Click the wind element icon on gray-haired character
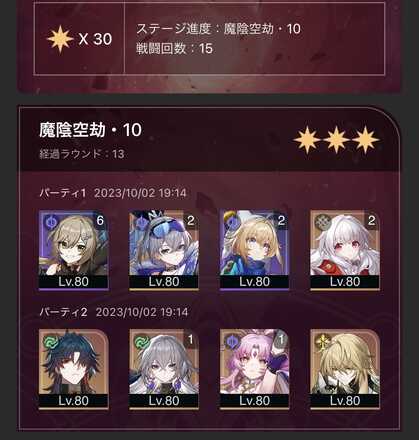The height and width of the screenshot is (440, 419). [141, 341]
